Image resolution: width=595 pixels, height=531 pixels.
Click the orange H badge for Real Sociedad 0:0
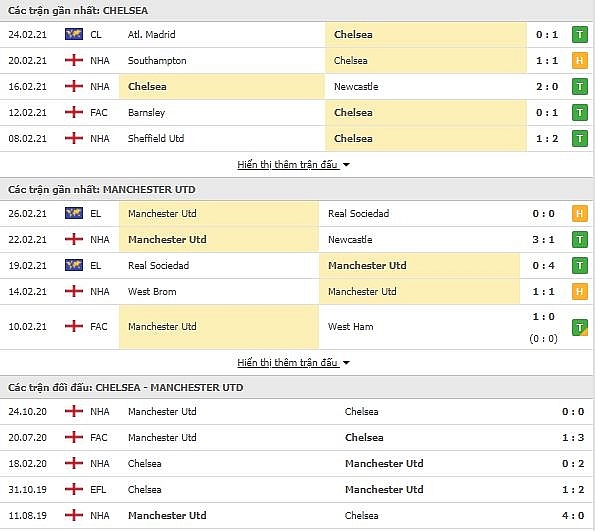(579, 214)
